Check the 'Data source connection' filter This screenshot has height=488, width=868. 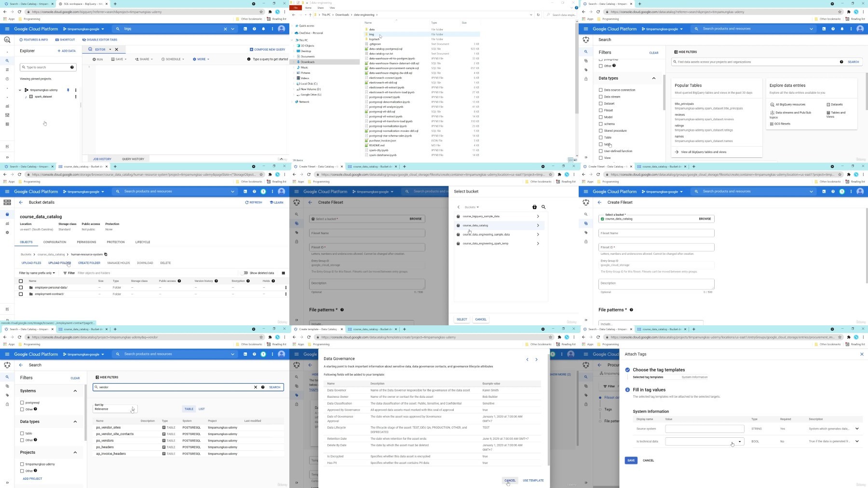[x=600, y=90]
